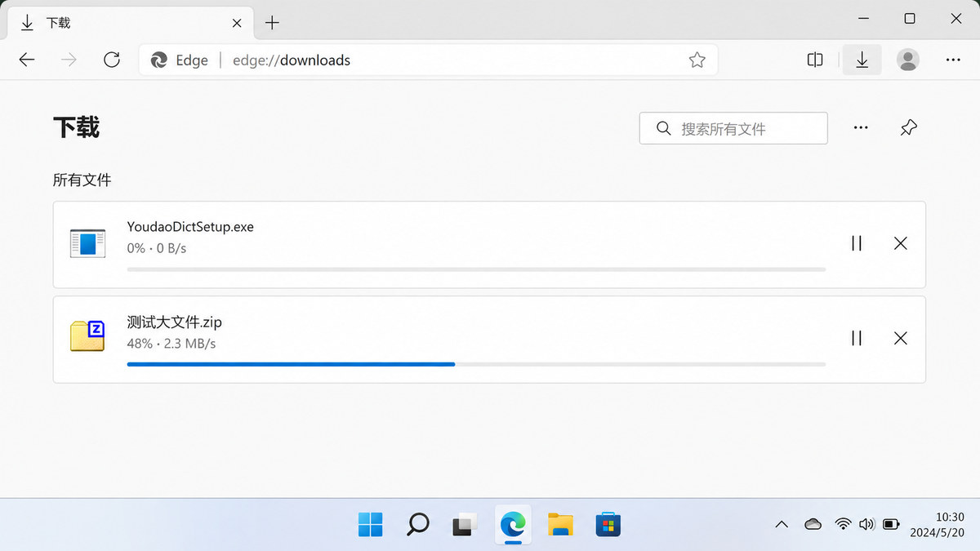Open OneDrive cloud tray icon

813,524
